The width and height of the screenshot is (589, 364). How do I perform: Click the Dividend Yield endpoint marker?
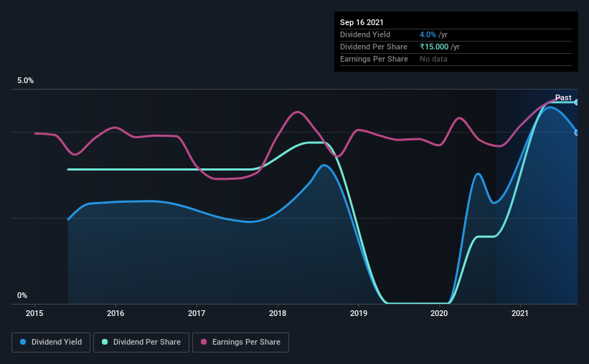pos(576,133)
